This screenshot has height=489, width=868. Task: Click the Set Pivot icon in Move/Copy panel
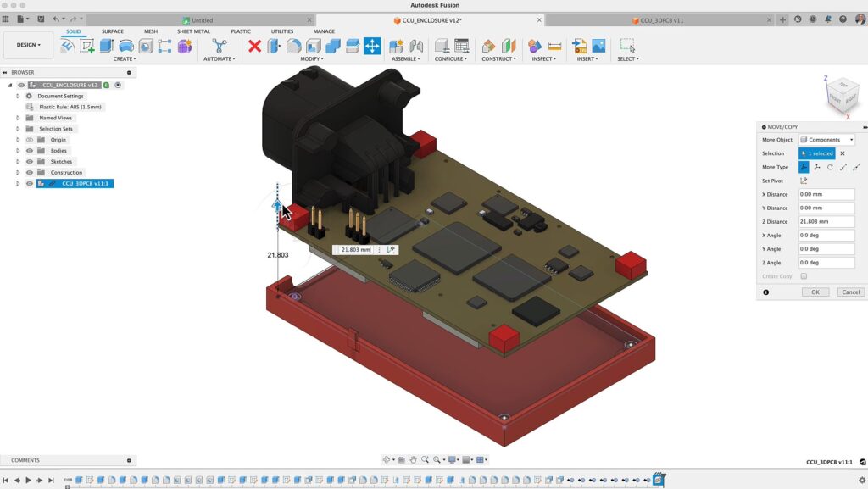click(x=802, y=181)
